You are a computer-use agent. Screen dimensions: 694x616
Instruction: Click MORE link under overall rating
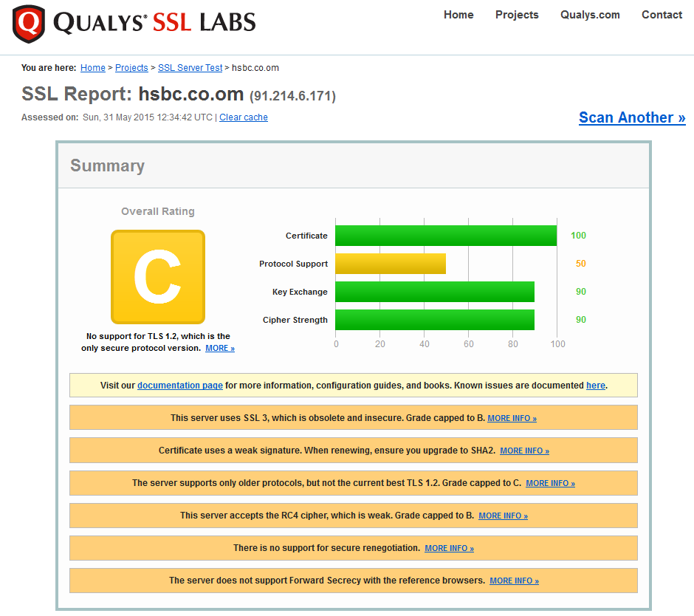pyautogui.click(x=220, y=348)
